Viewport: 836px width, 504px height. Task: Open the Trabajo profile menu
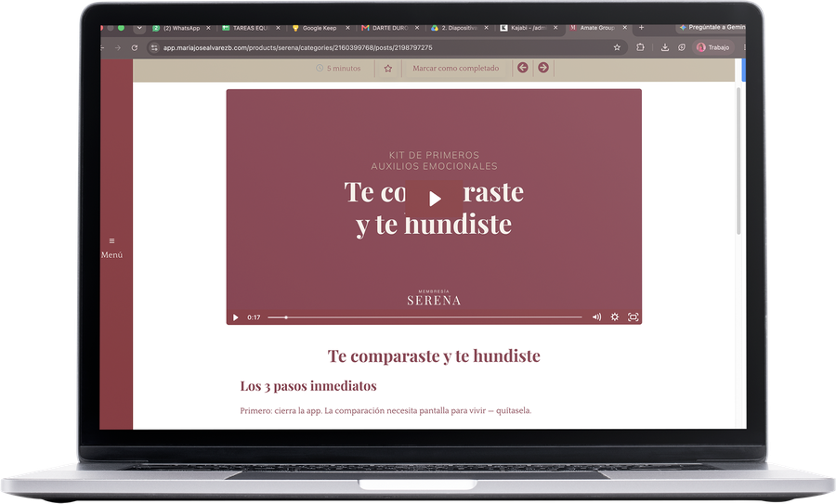pyautogui.click(x=712, y=47)
